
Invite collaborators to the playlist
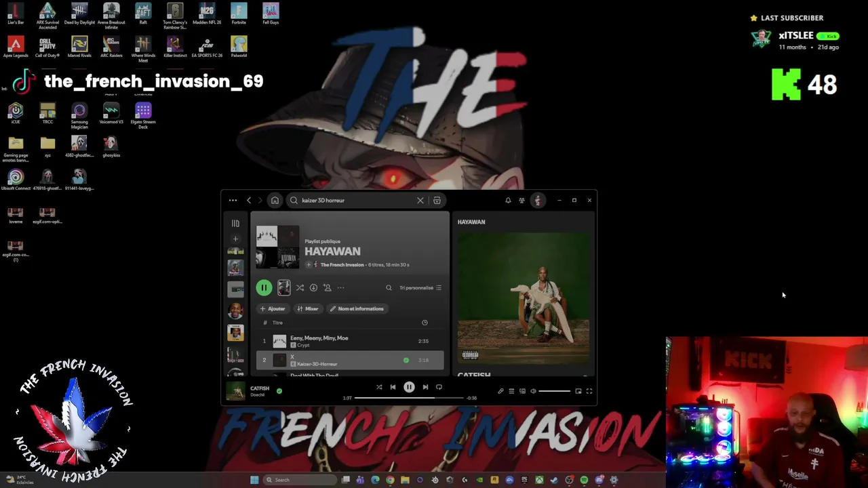[327, 288]
